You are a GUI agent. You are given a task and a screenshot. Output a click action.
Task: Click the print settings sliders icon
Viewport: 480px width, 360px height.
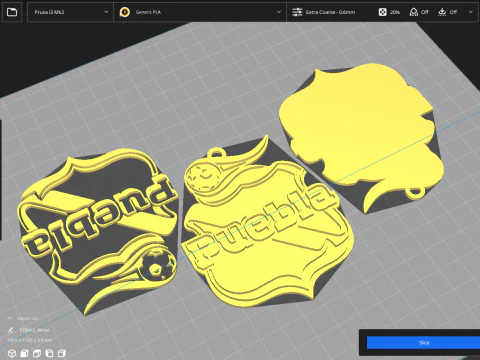click(x=297, y=12)
